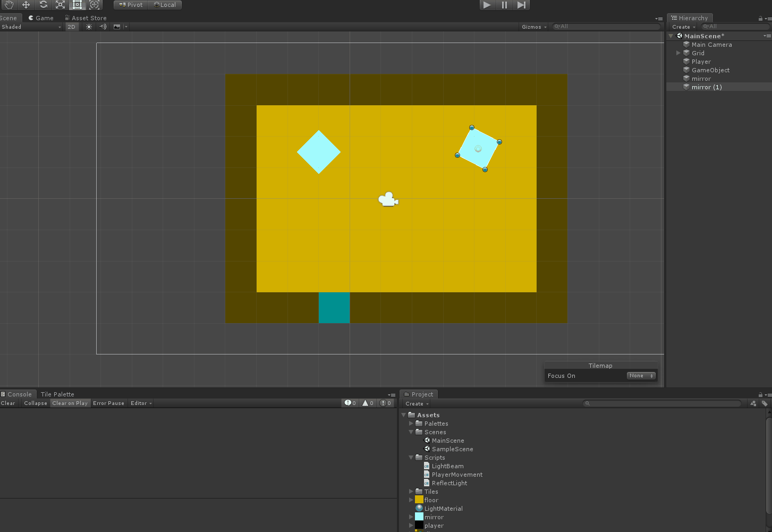Open the Gizmos dropdown
772x532 pixels.
point(534,27)
